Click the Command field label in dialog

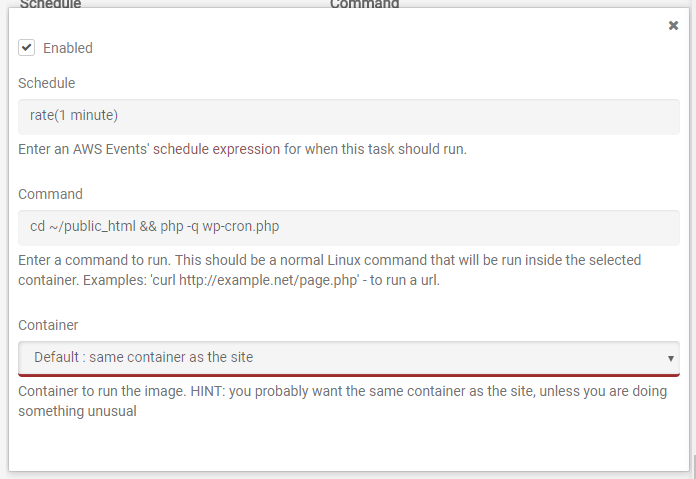pos(50,194)
